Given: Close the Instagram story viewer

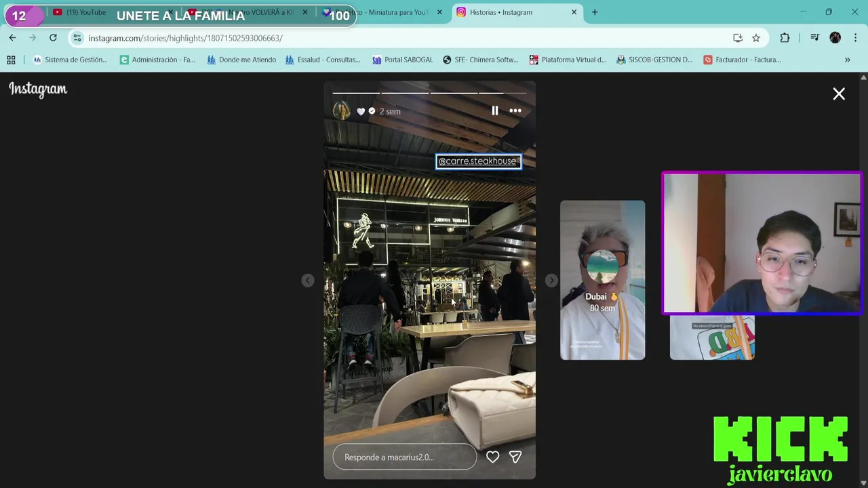Looking at the screenshot, I should point(839,94).
